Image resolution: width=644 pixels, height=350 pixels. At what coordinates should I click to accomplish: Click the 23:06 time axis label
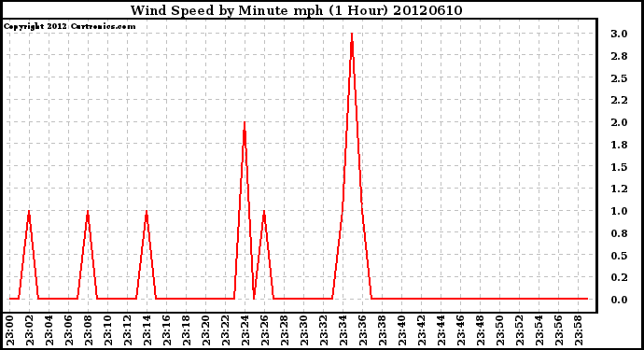pyautogui.click(x=68, y=330)
